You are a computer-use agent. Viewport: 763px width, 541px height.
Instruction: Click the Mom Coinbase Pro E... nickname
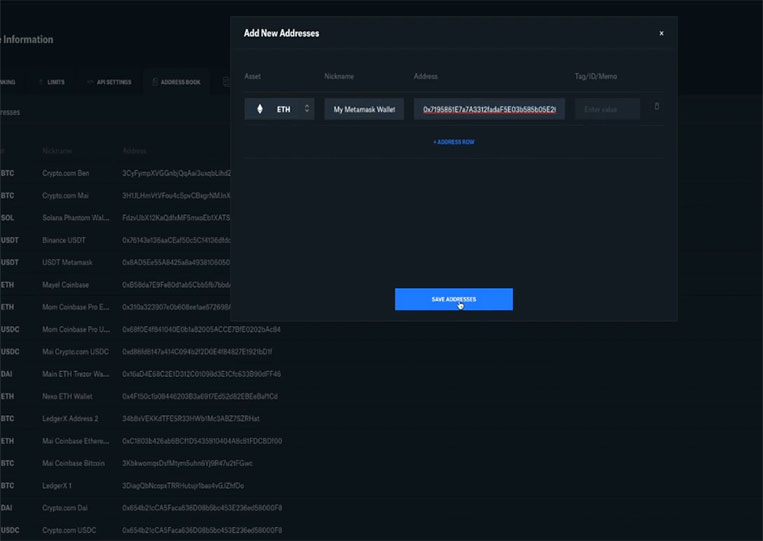pos(75,307)
